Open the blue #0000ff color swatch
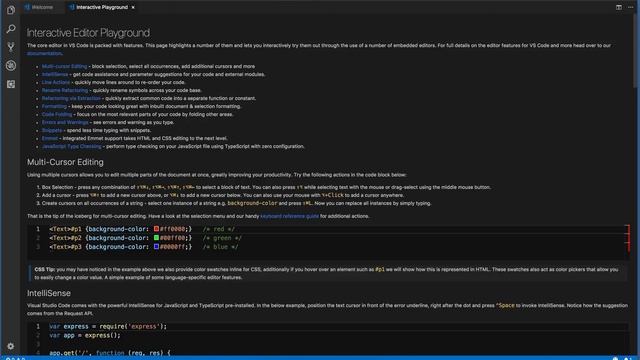This screenshot has width=640, height=360. pyautogui.click(x=156, y=247)
